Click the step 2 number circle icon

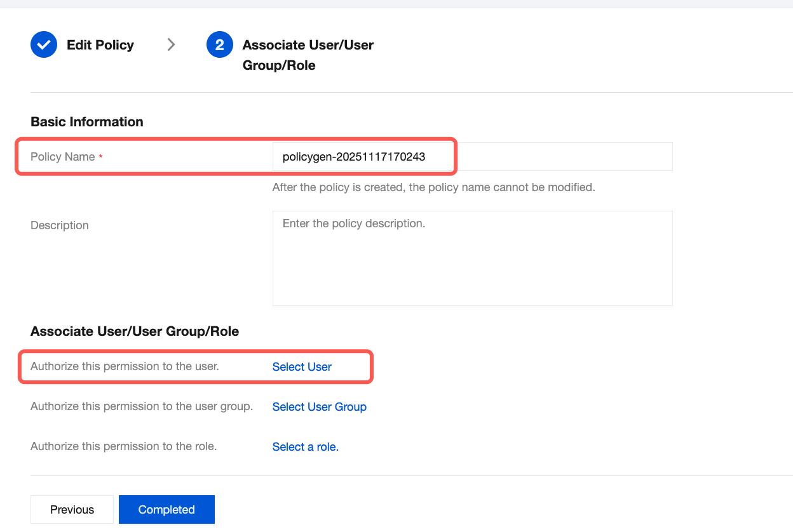[x=220, y=45]
